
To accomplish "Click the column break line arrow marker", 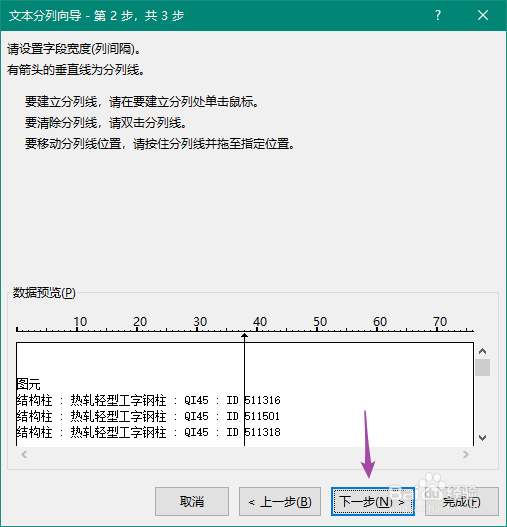I will 244,335.
